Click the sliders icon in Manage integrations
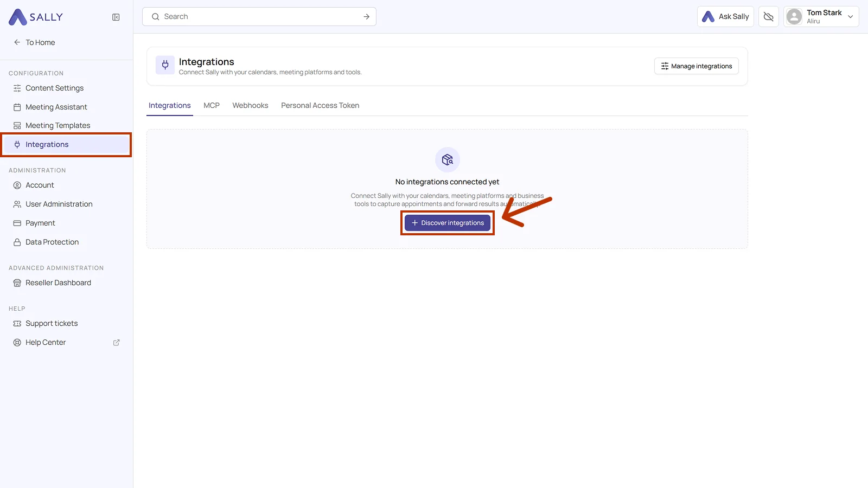 (665, 66)
